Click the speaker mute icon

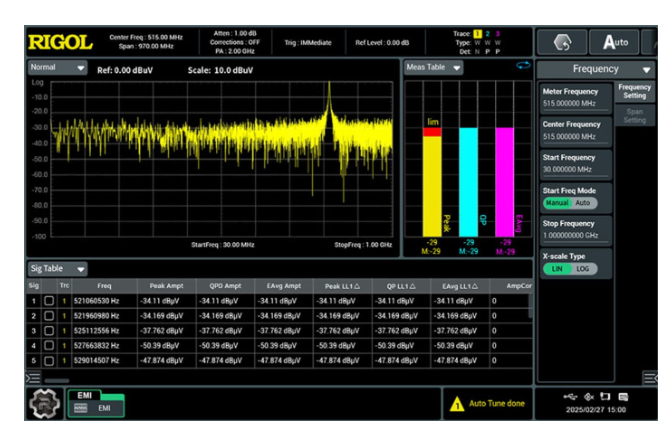tap(589, 397)
